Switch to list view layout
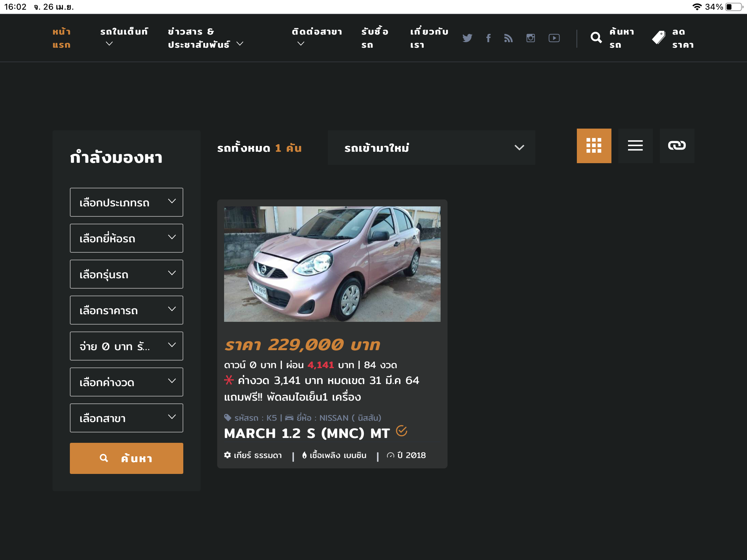 [635, 146]
